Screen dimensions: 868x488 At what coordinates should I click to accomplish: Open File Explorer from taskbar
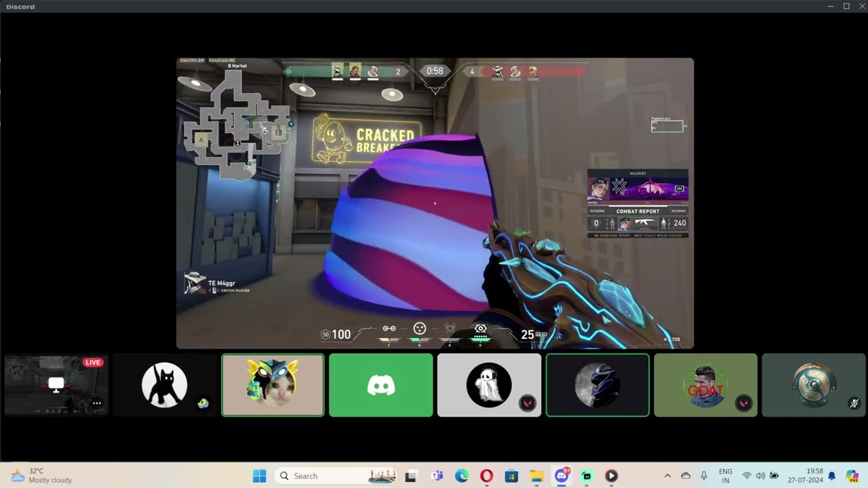536,476
